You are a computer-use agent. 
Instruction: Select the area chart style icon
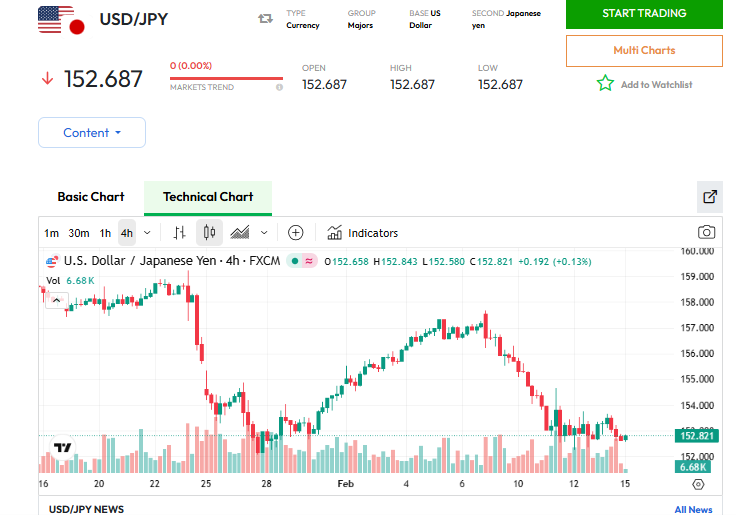pos(240,233)
